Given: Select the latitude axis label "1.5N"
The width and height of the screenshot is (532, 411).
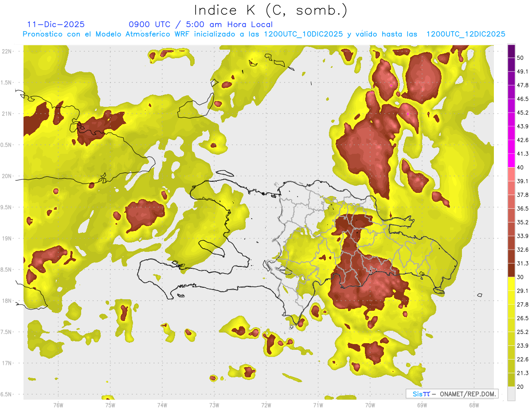Looking at the screenshot, I should click(x=5, y=82).
